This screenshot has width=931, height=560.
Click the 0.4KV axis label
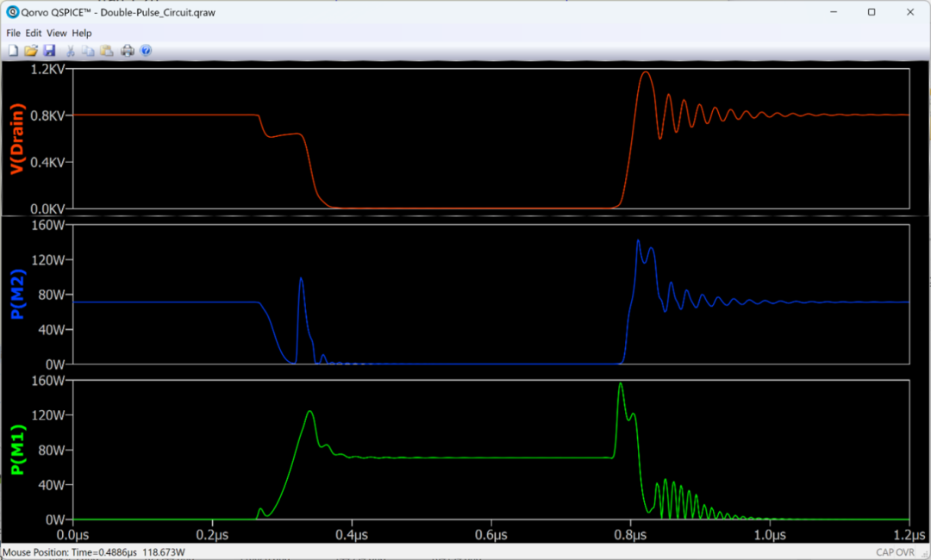coord(47,162)
